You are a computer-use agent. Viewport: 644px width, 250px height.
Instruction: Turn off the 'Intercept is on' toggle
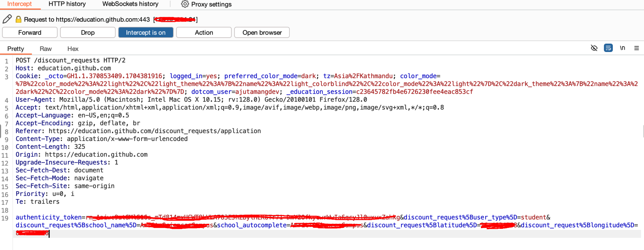(146, 33)
